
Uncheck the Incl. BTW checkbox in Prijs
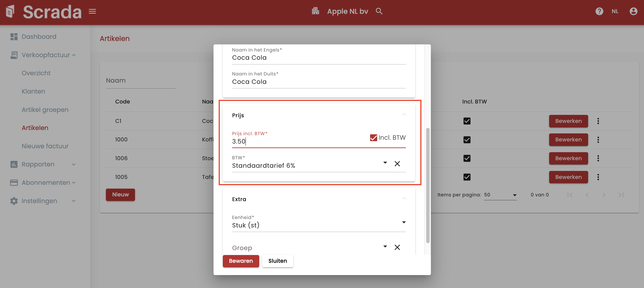373,138
